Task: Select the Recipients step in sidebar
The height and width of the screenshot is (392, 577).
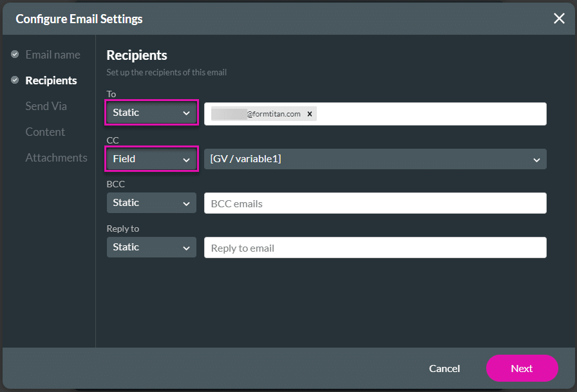Action: pos(51,80)
